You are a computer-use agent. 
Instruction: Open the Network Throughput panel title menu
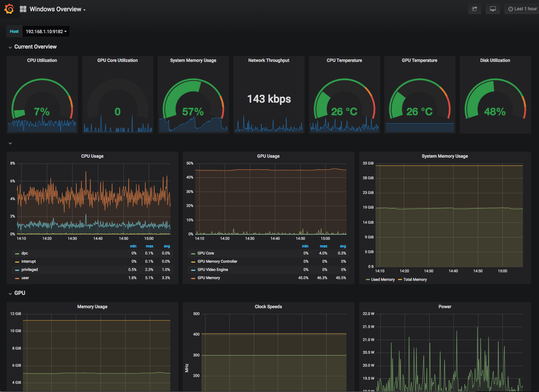tap(269, 61)
